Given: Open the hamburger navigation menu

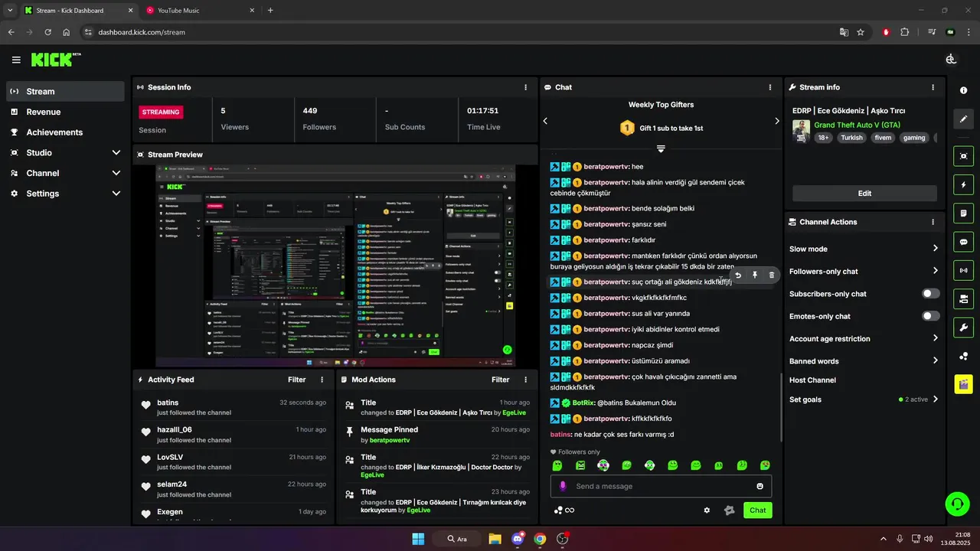Looking at the screenshot, I should click(16, 60).
